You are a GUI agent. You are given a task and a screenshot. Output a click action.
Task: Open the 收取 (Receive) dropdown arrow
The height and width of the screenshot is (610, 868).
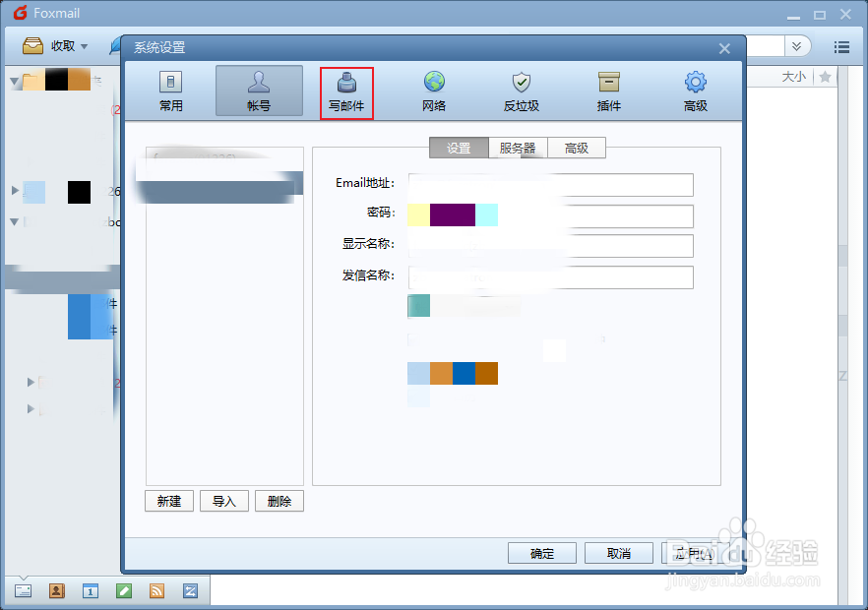click(x=85, y=45)
